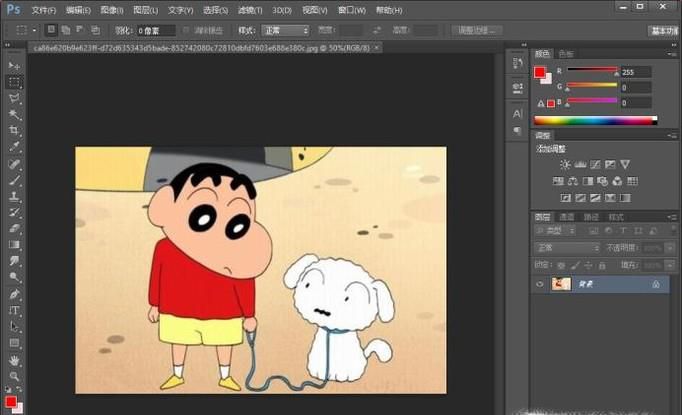Open the collapsed History panel icon
This screenshot has width=682, height=415.
tap(517, 64)
